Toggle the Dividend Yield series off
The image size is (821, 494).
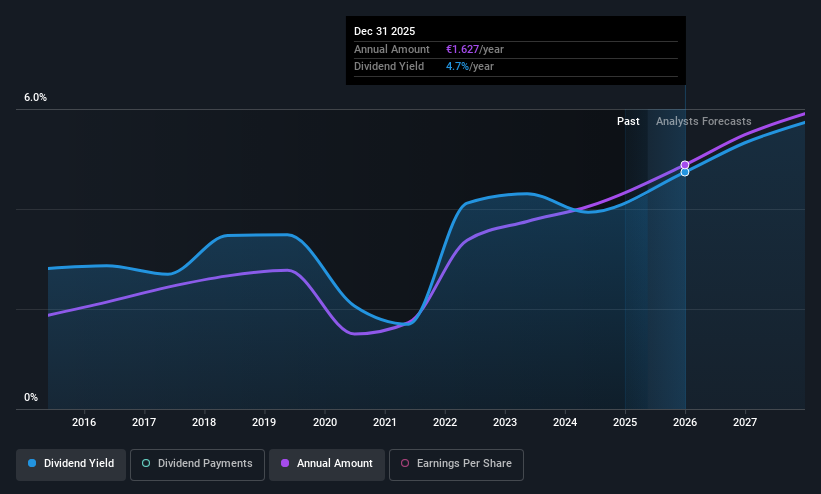71,464
